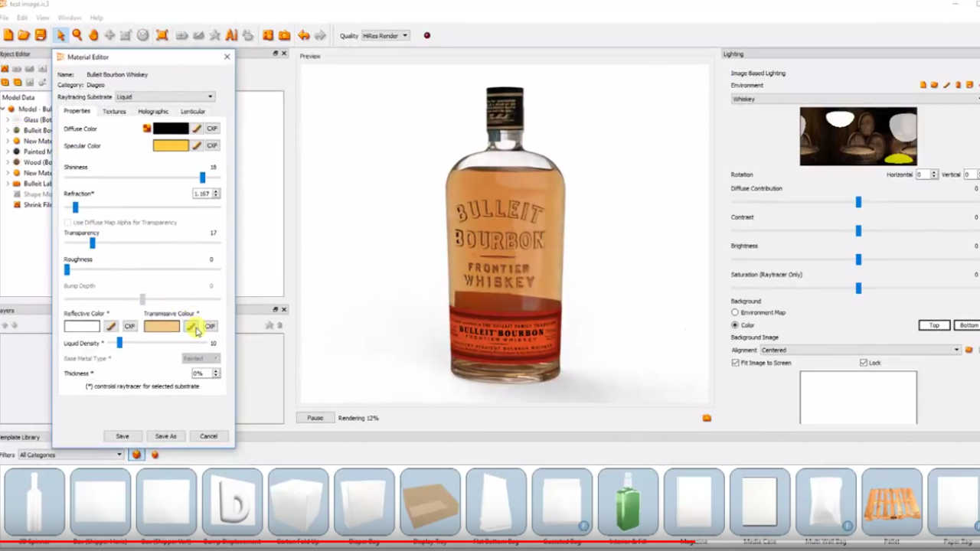Screen dimensions: 980x551
Task: Click new environment icon in Lighting panel
Action: click(x=923, y=85)
